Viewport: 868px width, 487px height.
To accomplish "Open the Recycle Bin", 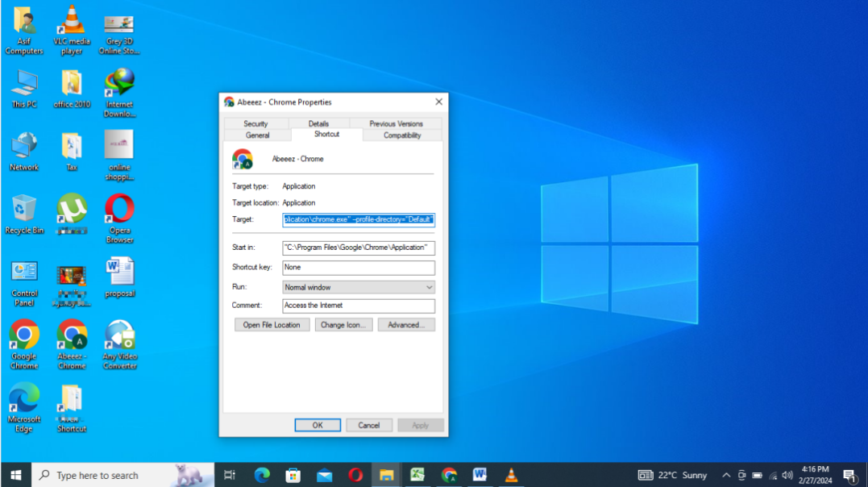I will 24,208.
